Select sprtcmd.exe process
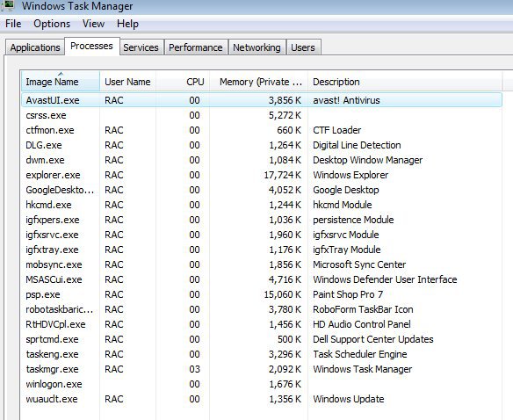 [x=262, y=339]
